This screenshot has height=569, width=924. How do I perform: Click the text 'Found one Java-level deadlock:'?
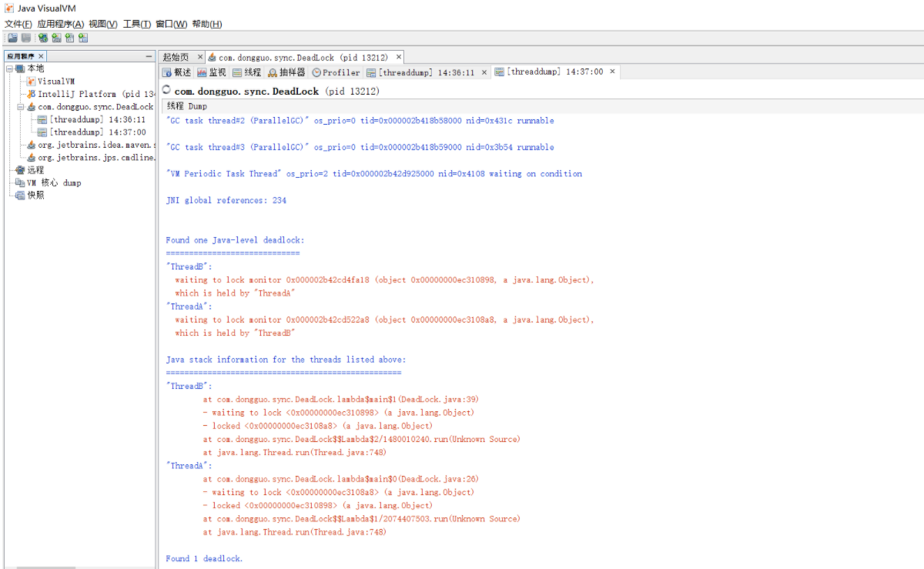[235, 240]
